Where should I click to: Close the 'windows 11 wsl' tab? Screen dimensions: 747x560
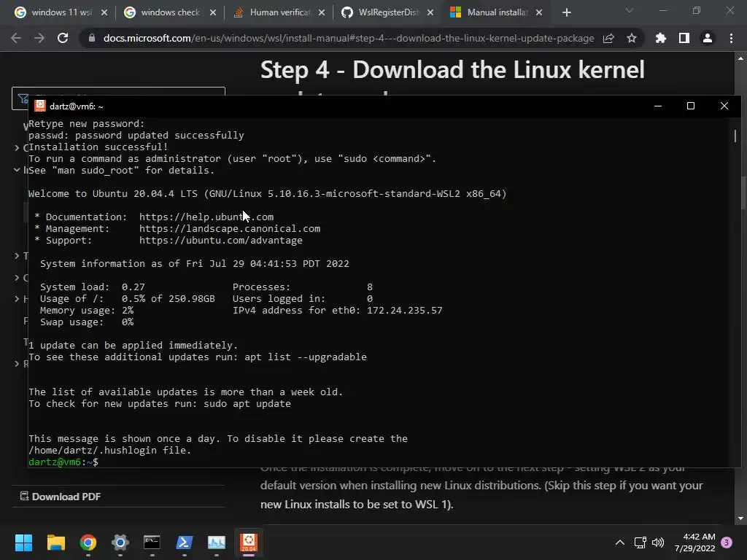click(104, 12)
